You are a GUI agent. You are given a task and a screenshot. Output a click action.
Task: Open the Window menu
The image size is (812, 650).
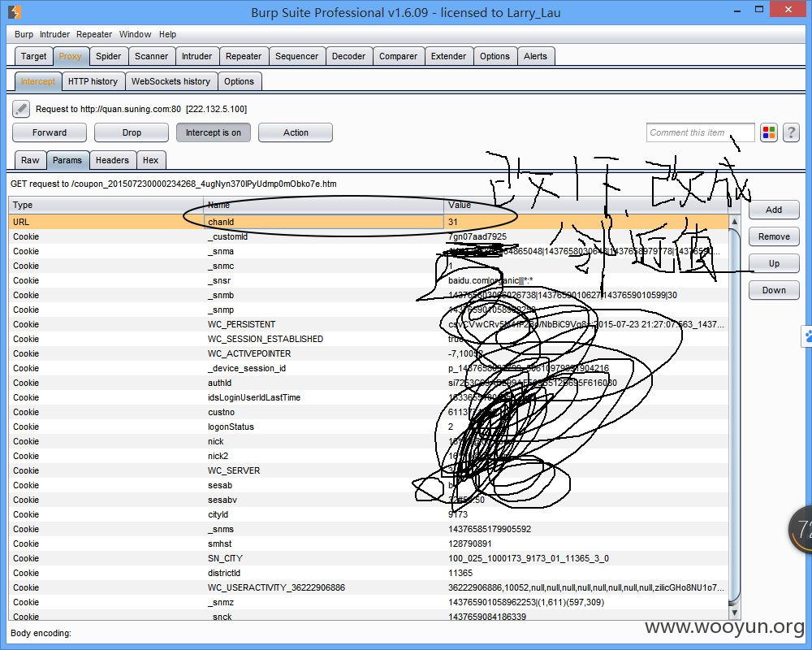(135, 34)
